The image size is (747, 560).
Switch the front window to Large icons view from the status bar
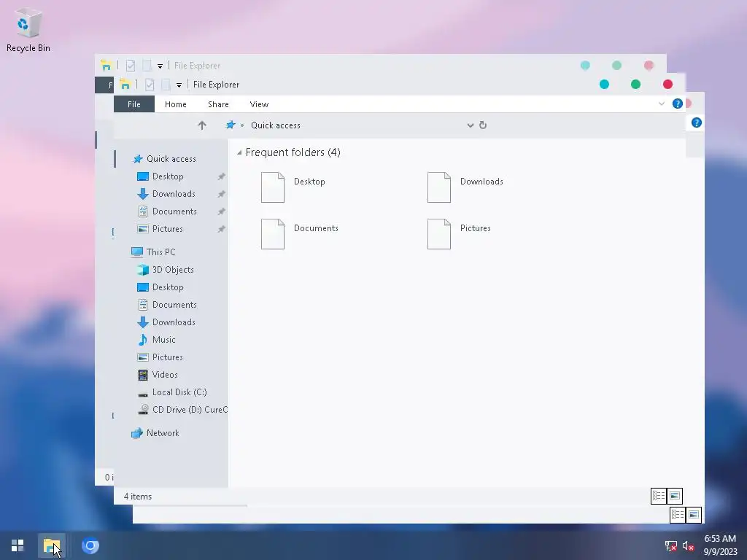click(675, 496)
